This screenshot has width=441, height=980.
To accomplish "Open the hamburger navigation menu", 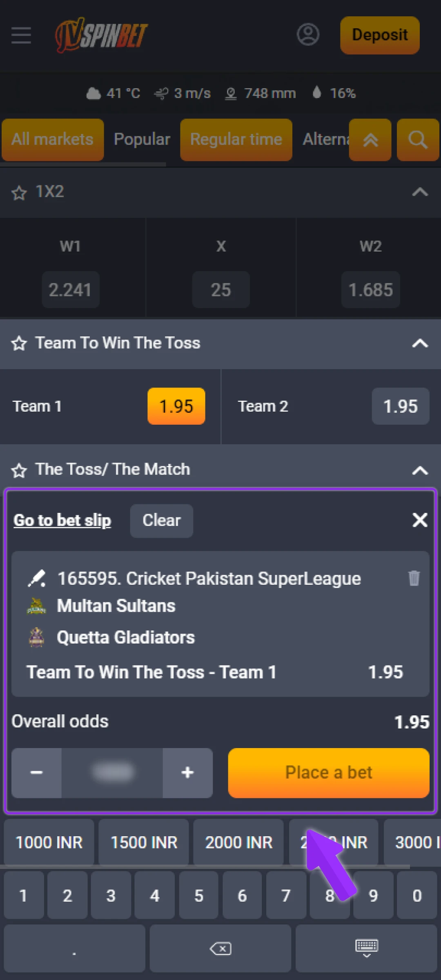I will [21, 36].
